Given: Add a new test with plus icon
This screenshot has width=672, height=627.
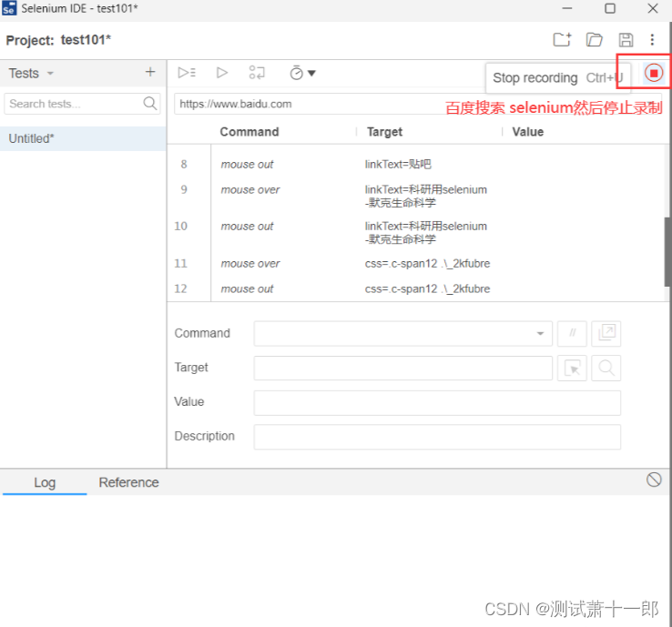Looking at the screenshot, I should click(x=150, y=72).
